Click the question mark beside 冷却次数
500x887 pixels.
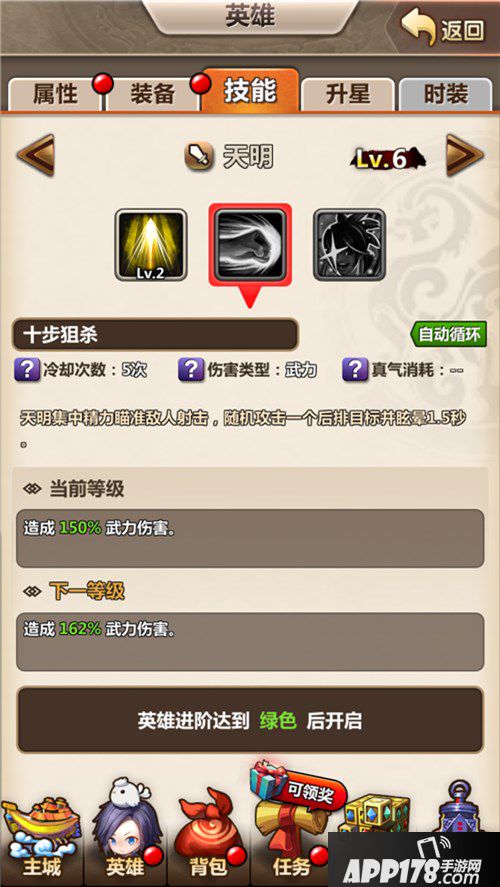point(27,369)
